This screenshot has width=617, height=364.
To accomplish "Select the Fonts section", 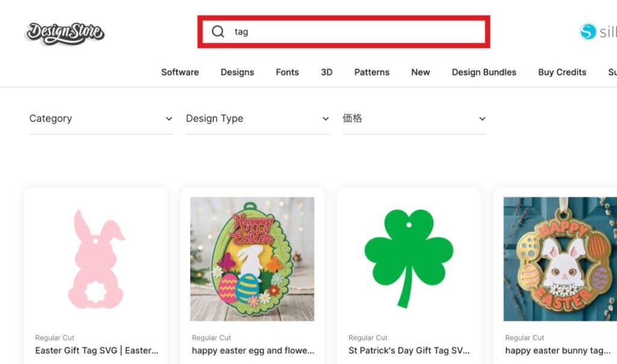I will pyautogui.click(x=287, y=72).
